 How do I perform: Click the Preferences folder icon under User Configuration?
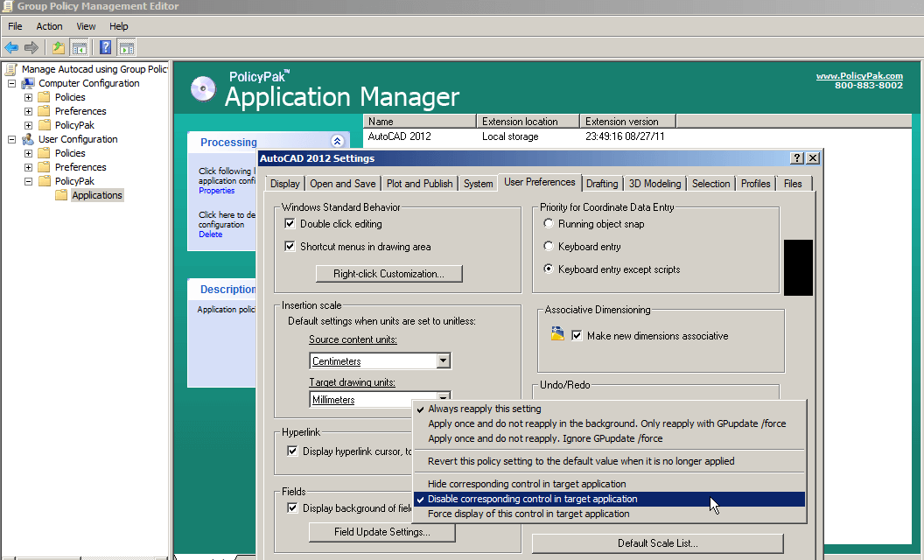45,167
